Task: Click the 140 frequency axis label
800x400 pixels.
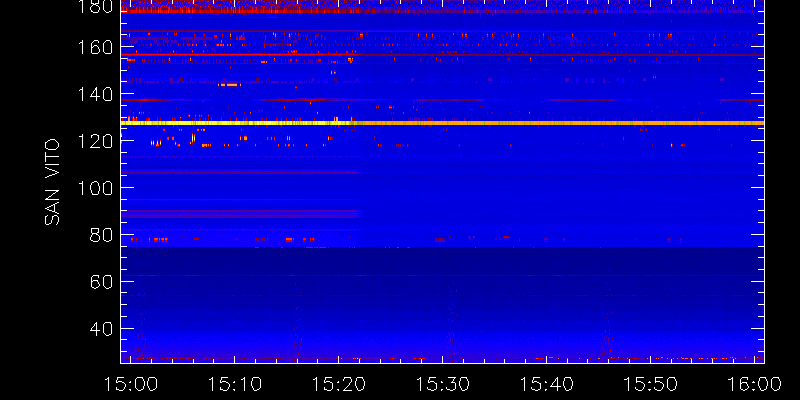Action: click(95, 95)
